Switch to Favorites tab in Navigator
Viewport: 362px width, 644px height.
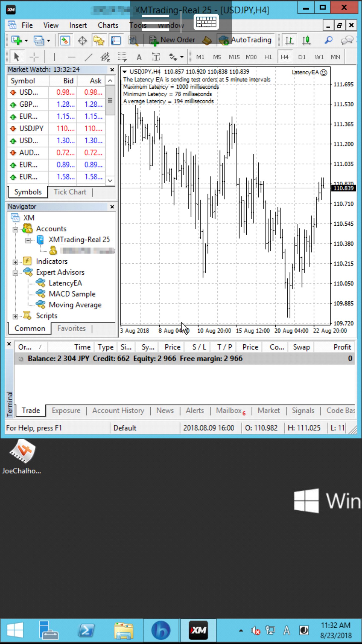pyautogui.click(x=71, y=328)
